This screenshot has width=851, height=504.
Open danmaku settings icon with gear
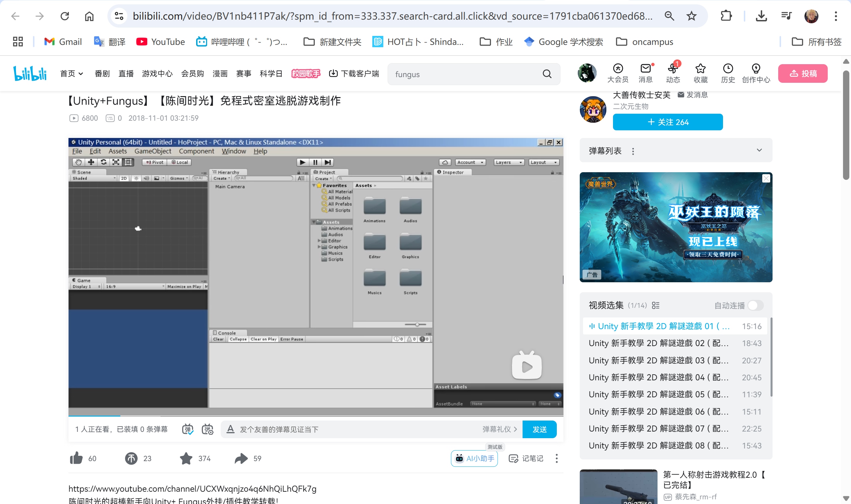(207, 429)
